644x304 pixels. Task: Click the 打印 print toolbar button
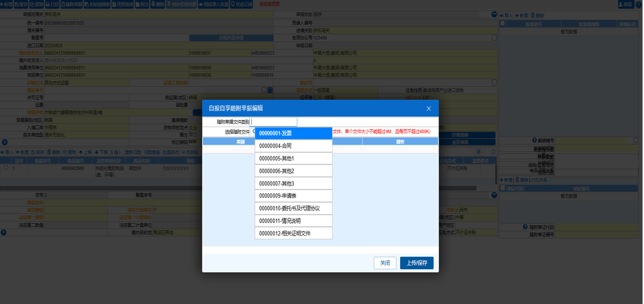tap(52, 4)
